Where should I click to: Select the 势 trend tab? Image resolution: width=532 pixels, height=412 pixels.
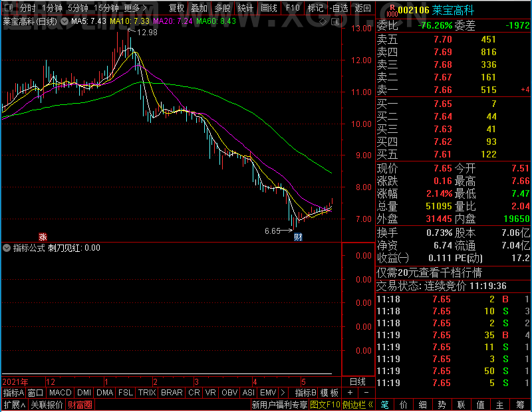coord(442,405)
